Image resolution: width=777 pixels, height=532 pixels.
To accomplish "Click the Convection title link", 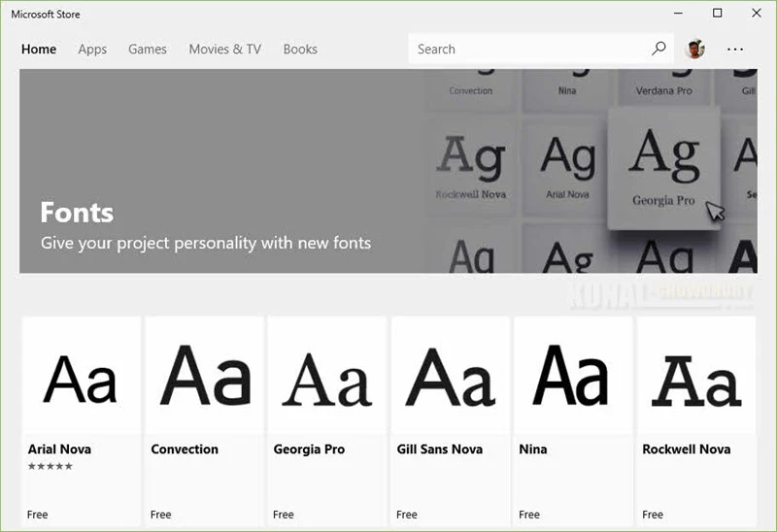I will tap(185, 449).
